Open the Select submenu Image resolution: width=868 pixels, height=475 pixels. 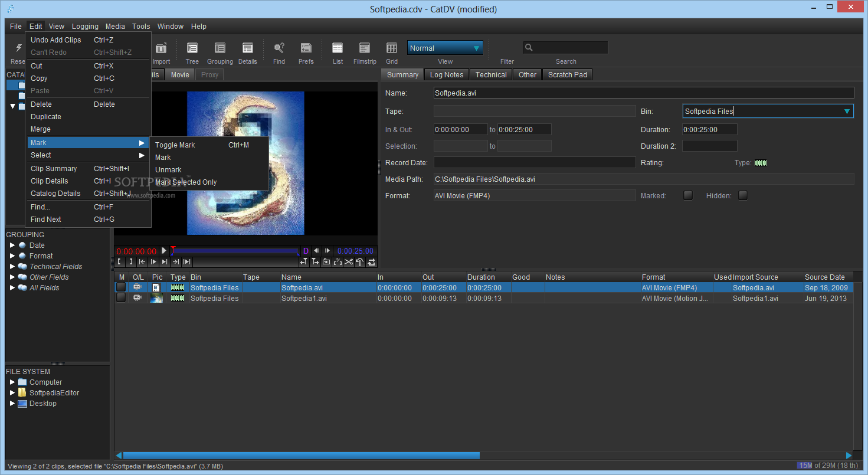click(88, 155)
